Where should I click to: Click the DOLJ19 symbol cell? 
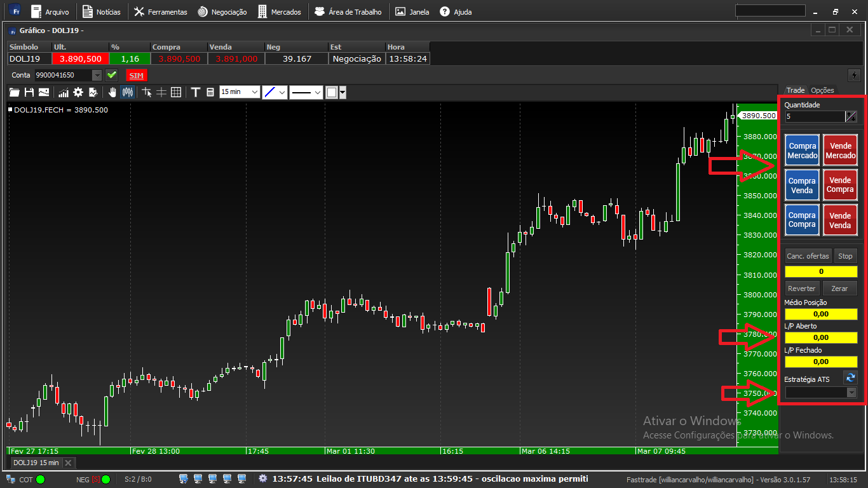pos(29,58)
